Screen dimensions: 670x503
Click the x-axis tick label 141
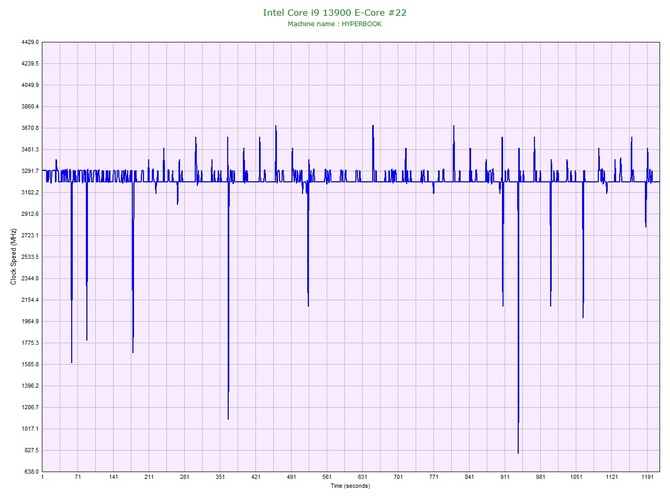pos(113,477)
